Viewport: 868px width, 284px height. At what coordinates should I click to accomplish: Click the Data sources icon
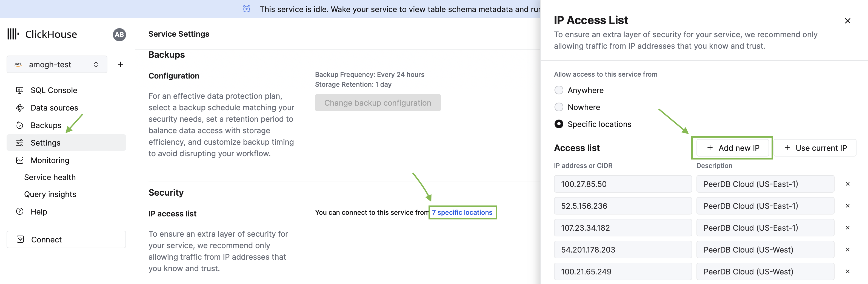(20, 108)
